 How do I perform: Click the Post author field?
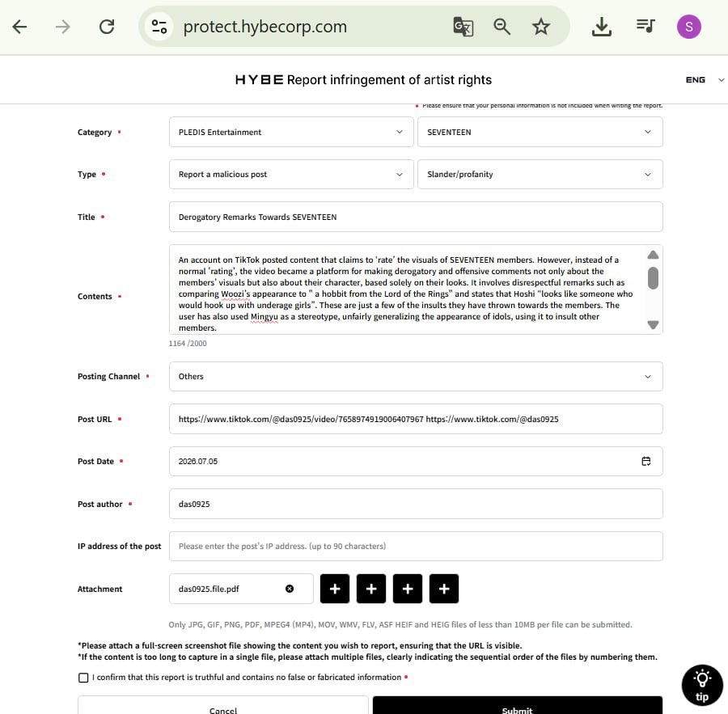416,504
